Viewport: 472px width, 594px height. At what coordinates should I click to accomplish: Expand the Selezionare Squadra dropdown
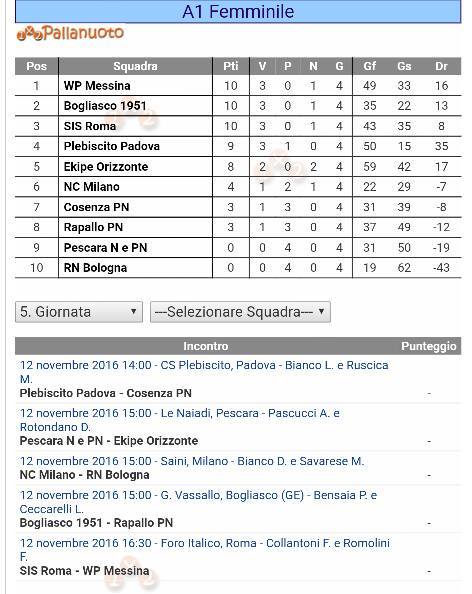(x=240, y=312)
